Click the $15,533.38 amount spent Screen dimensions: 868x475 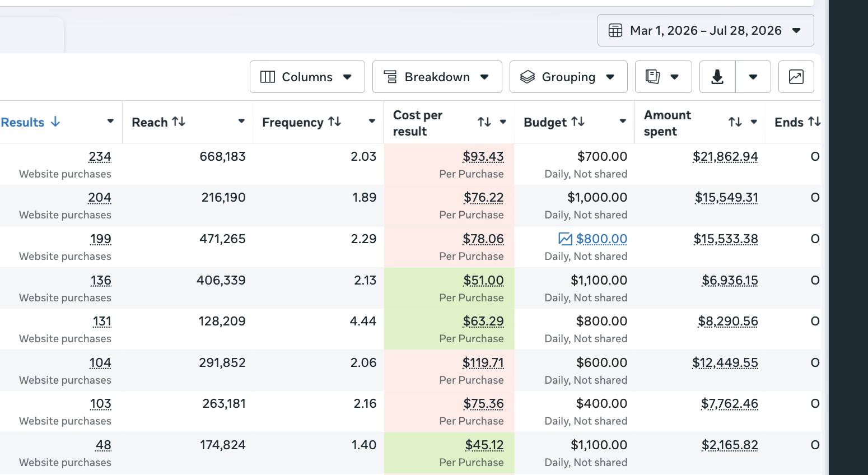pos(726,239)
